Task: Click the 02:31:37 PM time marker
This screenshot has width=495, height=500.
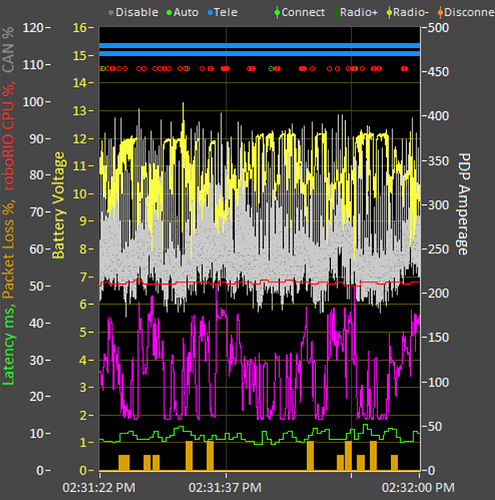Action: pos(225,488)
